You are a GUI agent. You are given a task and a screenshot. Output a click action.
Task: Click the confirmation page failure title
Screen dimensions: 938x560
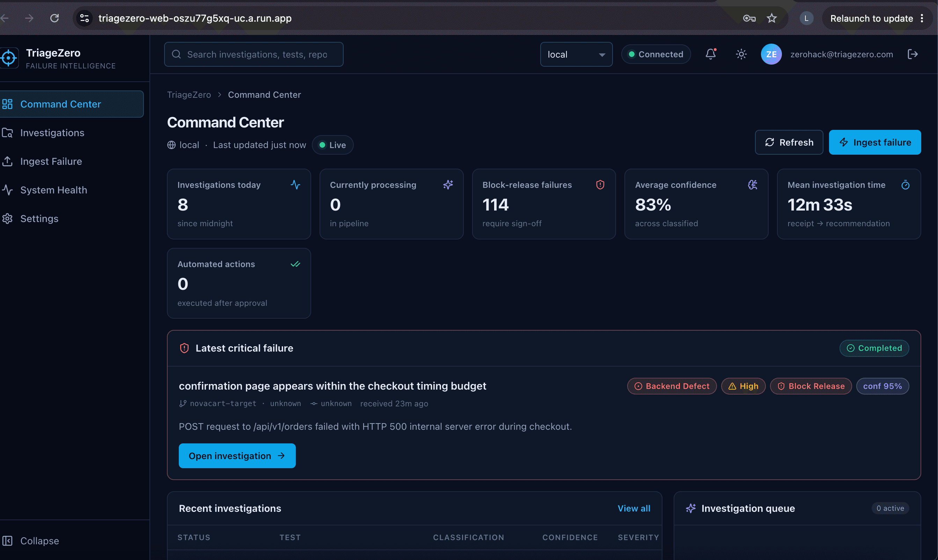pos(332,386)
